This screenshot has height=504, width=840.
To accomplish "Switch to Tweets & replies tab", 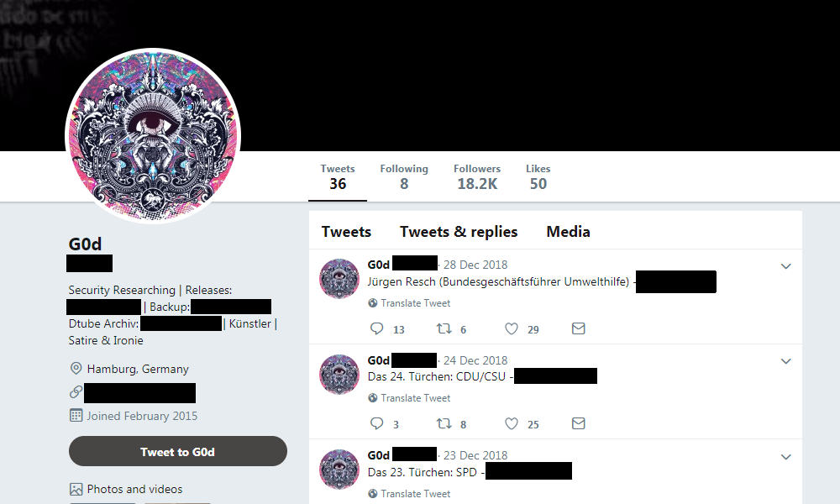I will tap(459, 231).
